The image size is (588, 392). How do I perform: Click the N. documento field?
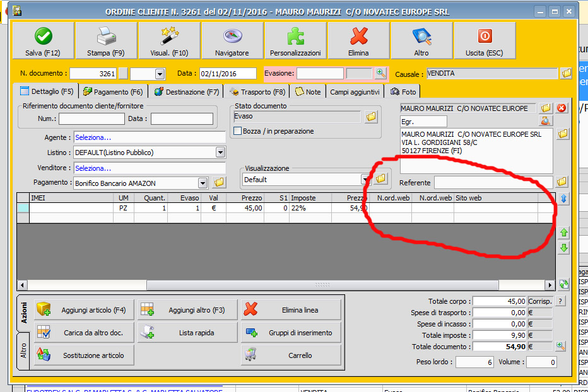coord(93,74)
